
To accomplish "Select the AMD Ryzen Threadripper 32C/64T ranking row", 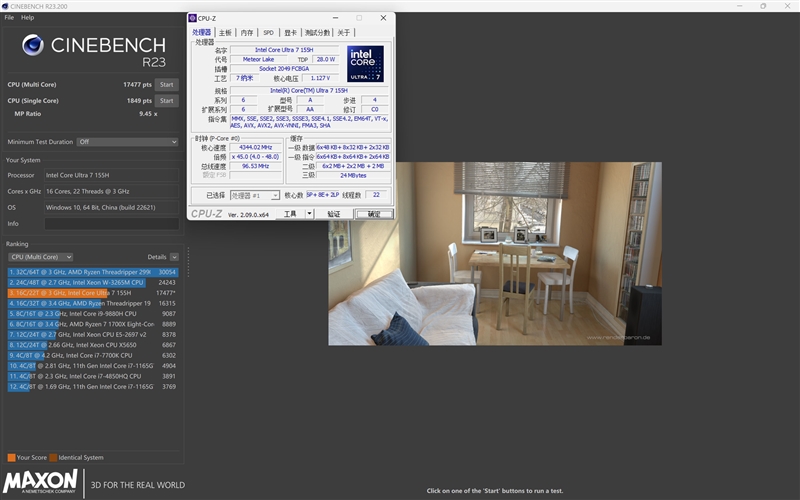I will pos(92,272).
